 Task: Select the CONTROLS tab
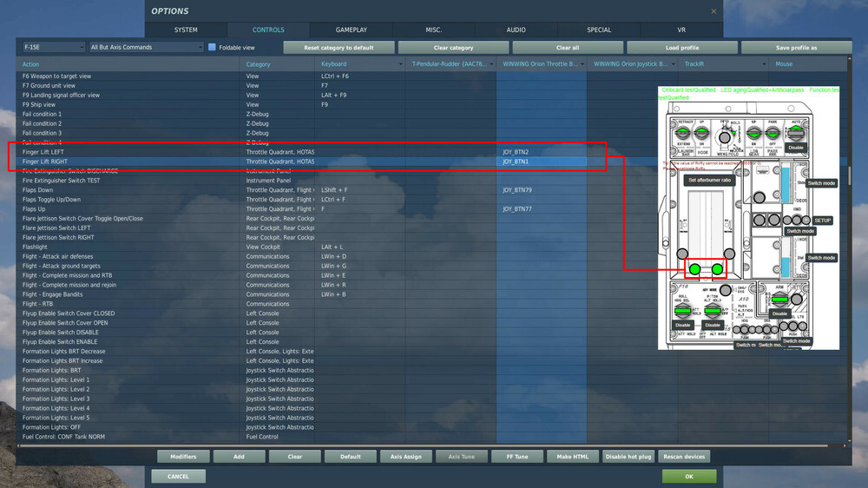click(268, 30)
